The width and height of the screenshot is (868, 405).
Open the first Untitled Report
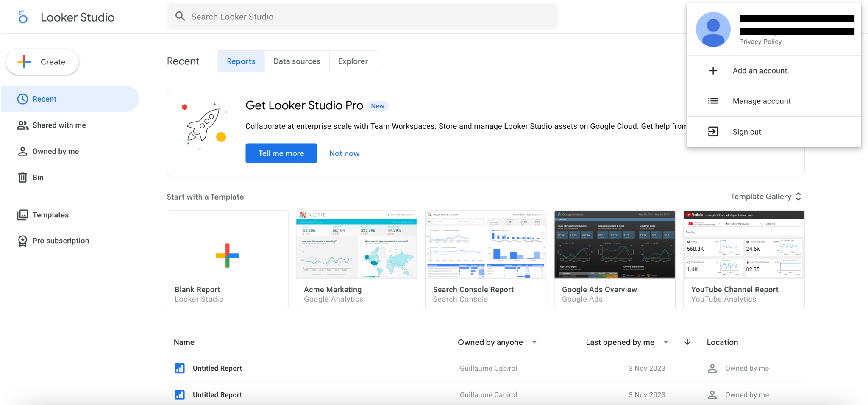tap(217, 368)
